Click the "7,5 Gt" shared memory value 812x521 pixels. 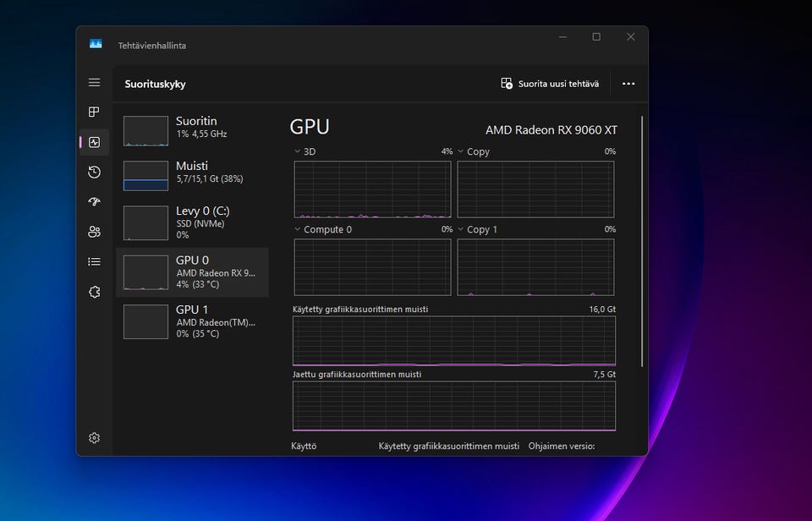click(x=604, y=375)
